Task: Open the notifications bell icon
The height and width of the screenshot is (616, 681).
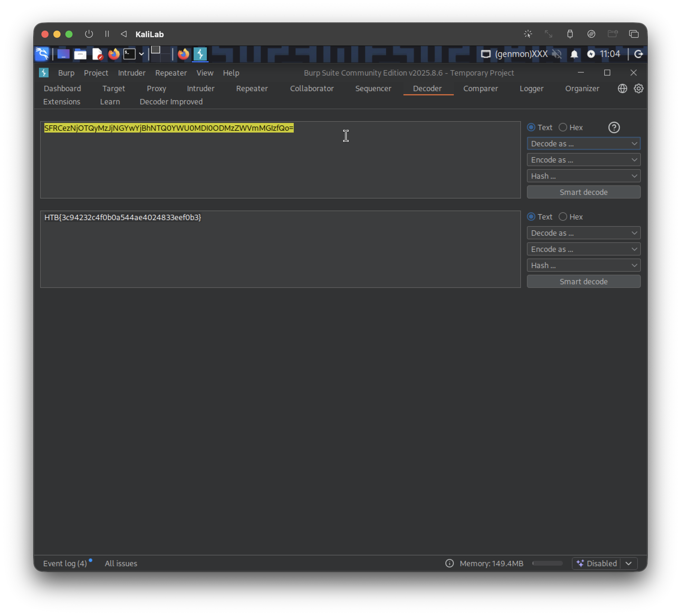Action: (x=574, y=54)
